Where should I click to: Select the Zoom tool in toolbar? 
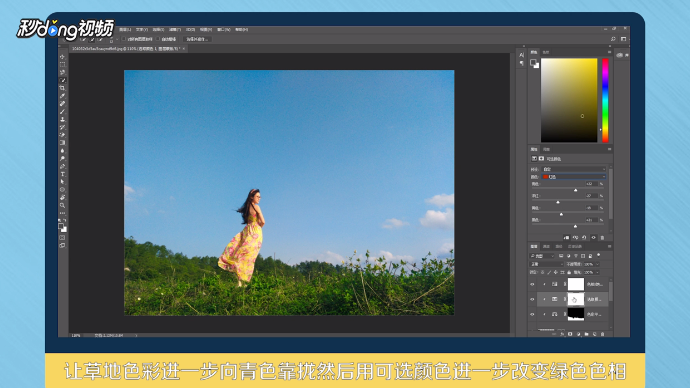62,205
